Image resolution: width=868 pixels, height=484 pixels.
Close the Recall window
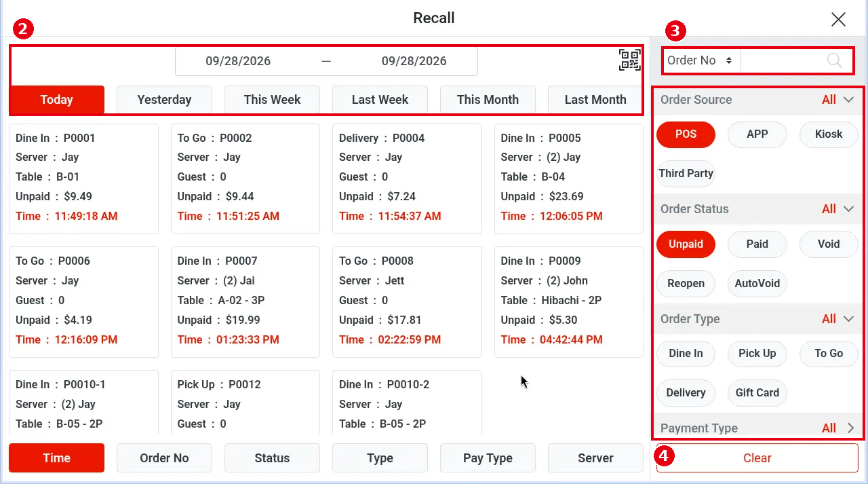click(x=838, y=19)
